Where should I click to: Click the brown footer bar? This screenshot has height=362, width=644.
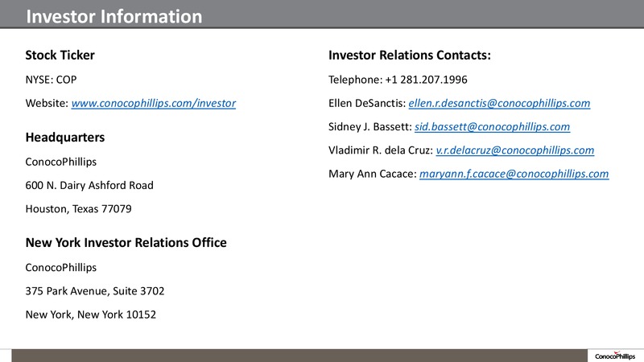(299, 356)
